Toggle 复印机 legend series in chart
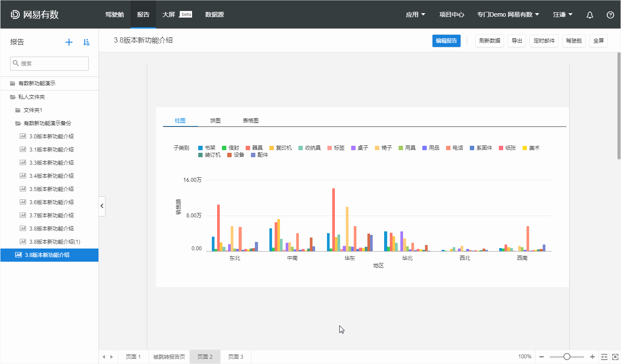The width and height of the screenshot is (621, 364). (280, 148)
